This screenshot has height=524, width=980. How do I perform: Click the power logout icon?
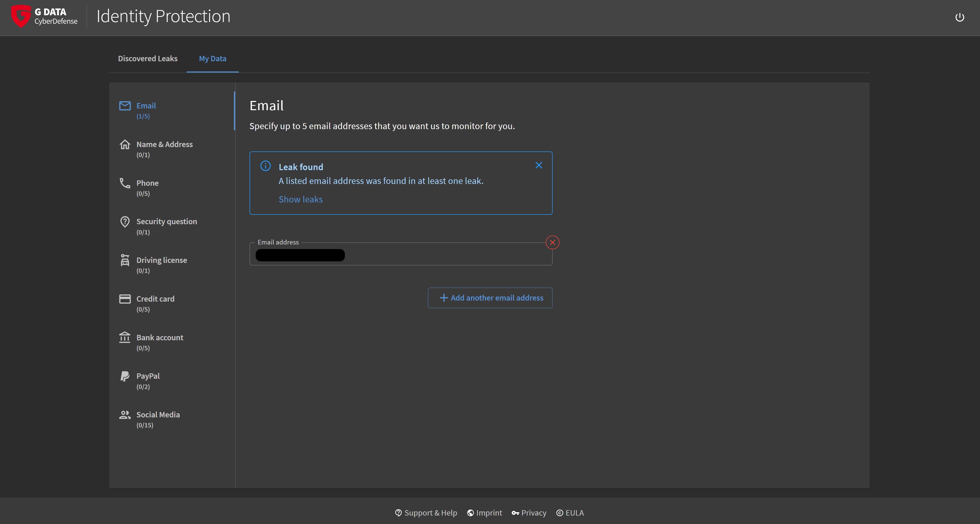pyautogui.click(x=960, y=17)
